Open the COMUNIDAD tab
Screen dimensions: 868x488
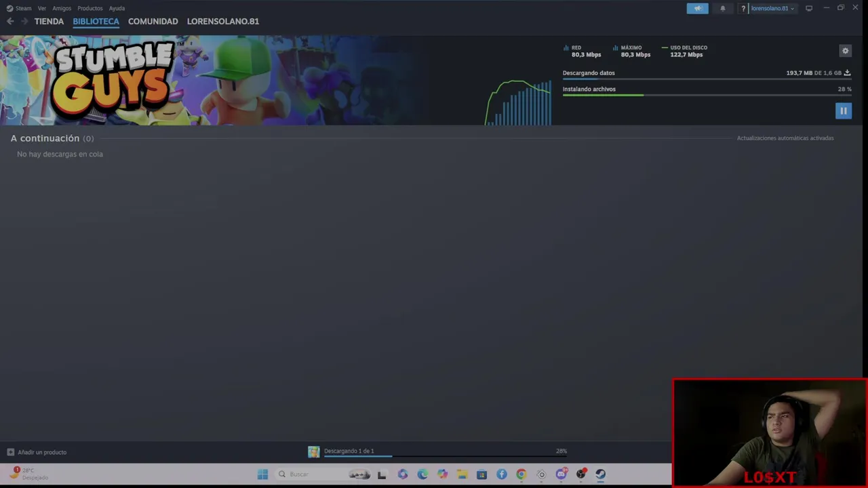(x=153, y=21)
